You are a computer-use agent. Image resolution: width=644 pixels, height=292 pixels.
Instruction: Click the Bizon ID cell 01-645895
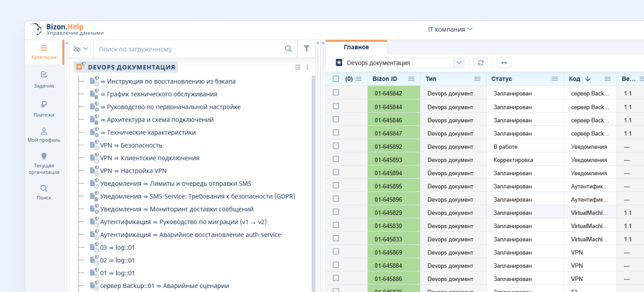pyautogui.click(x=394, y=186)
